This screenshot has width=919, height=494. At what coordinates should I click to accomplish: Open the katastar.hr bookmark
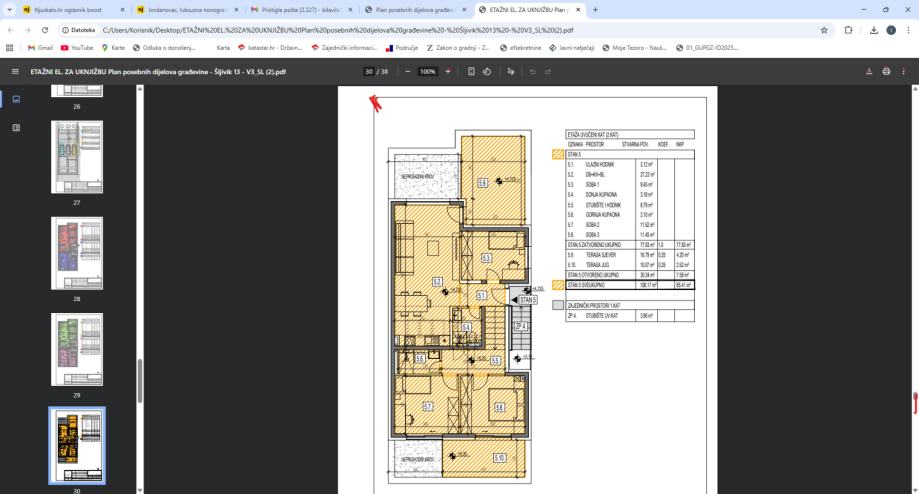(270, 47)
